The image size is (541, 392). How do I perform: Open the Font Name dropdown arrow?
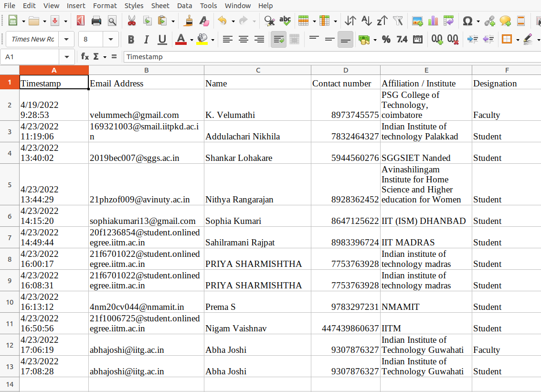pyautogui.click(x=66, y=39)
